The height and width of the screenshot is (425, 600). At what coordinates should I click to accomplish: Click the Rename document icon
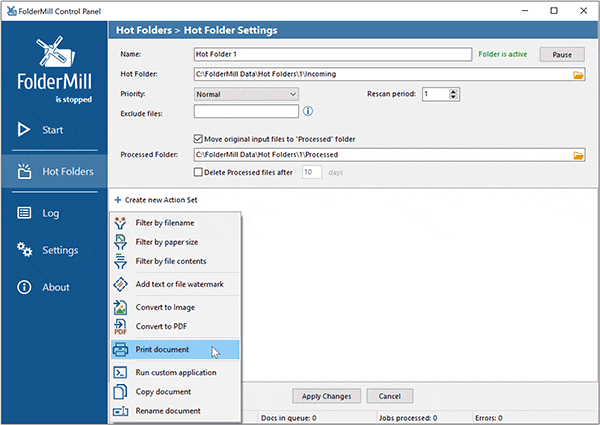120,411
